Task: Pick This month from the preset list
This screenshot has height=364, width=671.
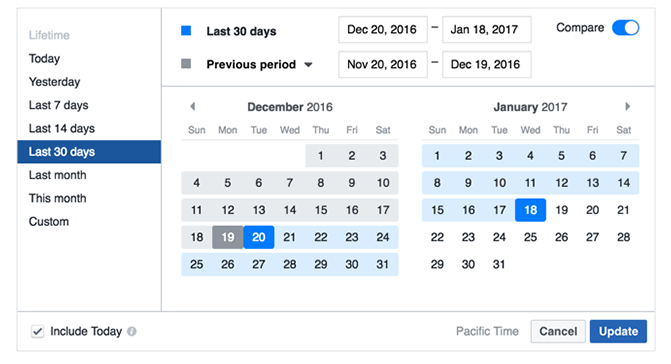Action: click(x=58, y=198)
